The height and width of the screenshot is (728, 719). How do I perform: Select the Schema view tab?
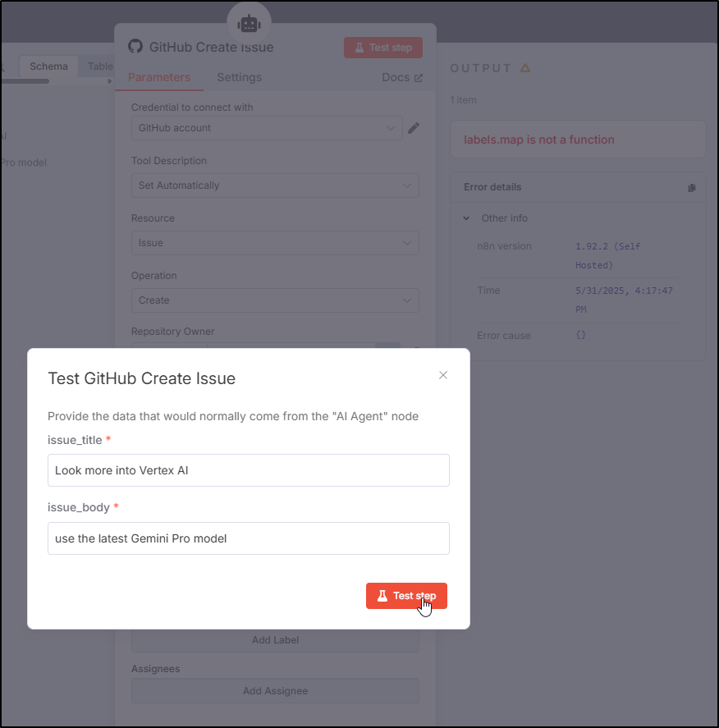point(48,66)
